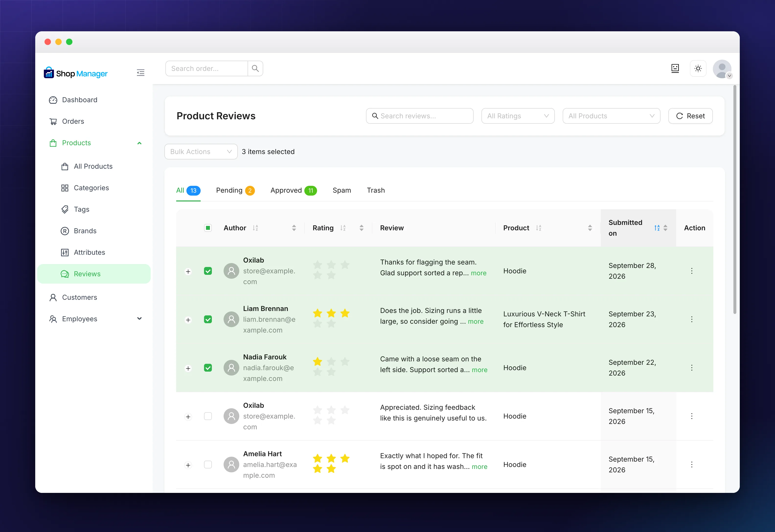Screen dimensions: 775x532
Task: Expand the Nadia Farouk review row
Action: click(188, 368)
